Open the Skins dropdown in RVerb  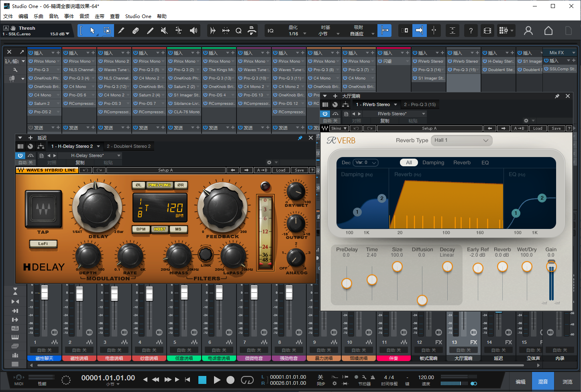339,129
